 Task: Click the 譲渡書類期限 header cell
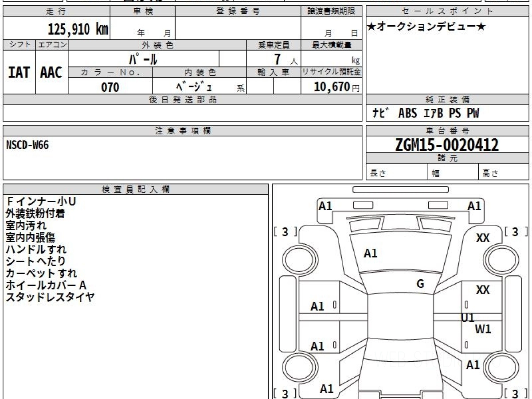click(331, 12)
